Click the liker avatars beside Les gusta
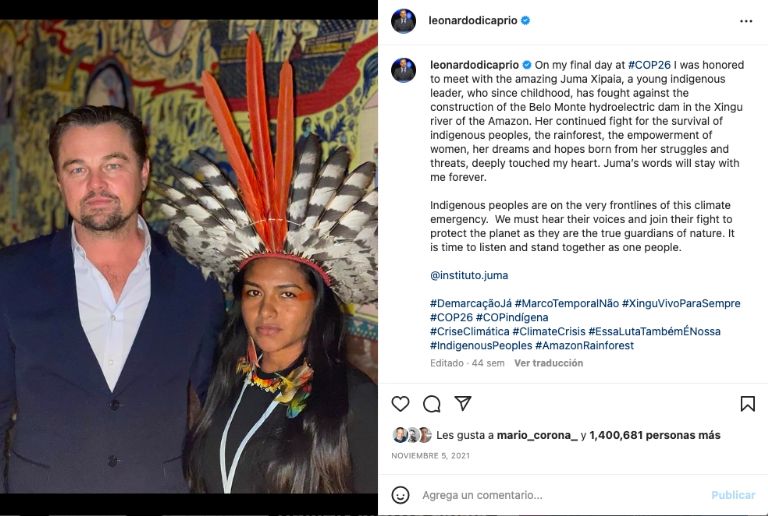The height and width of the screenshot is (516, 768). 412,435
